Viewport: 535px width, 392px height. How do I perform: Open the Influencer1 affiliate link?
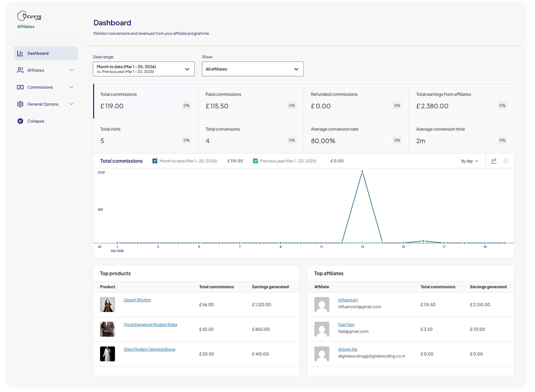point(348,300)
